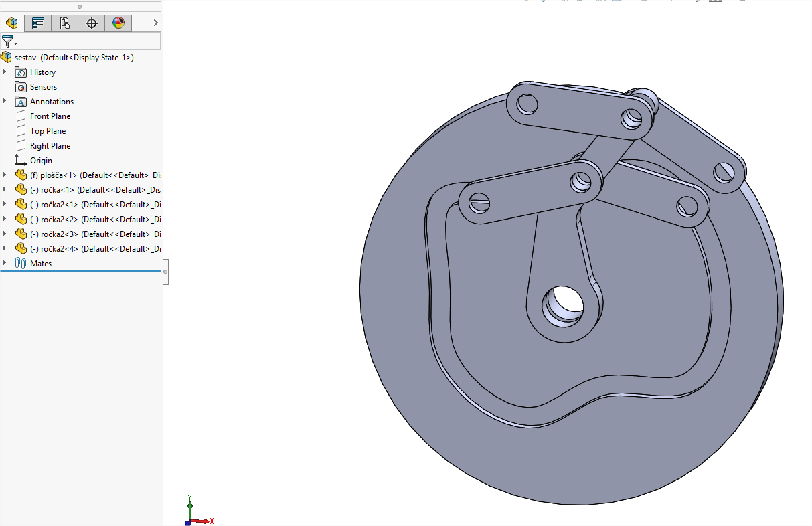The image size is (812, 526).
Task: Open the ConfigurationManager tab
Action: (65, 23)
